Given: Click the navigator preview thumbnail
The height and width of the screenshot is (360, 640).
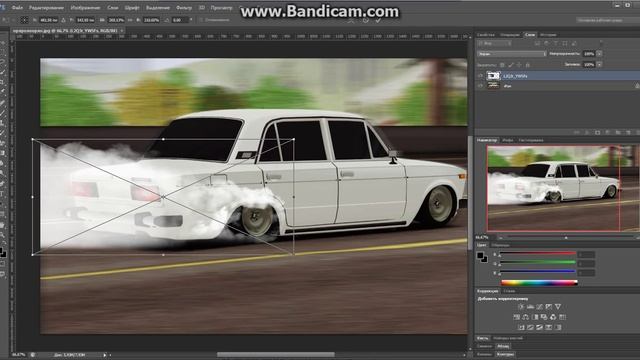Looking at the screenshot, I should 563,189.
